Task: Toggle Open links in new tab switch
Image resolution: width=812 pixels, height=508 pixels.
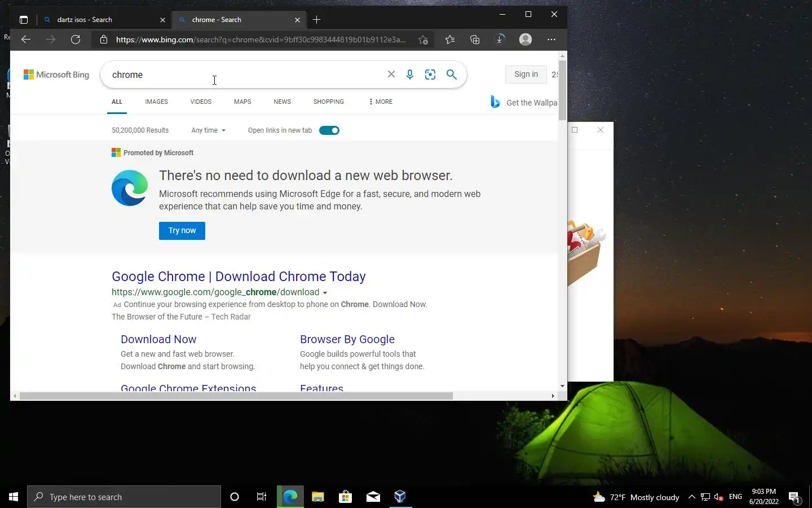Action: (x=329, y=130)
